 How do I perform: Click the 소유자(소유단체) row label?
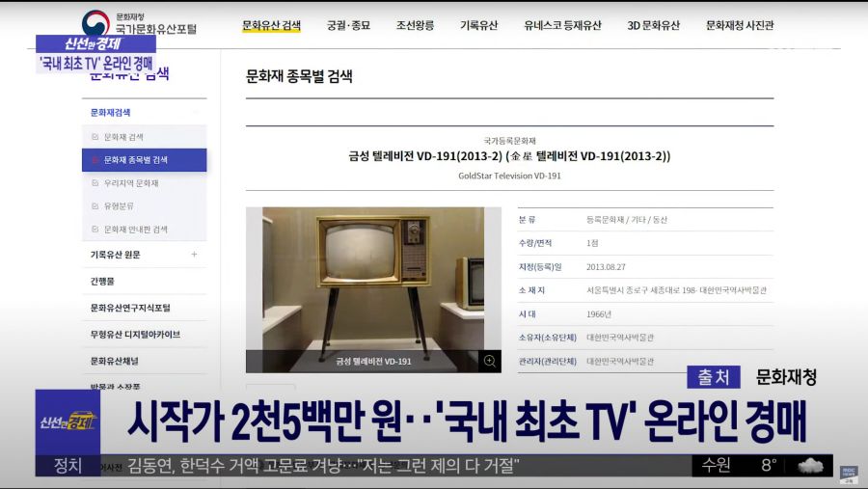click(x=548, y=338)
